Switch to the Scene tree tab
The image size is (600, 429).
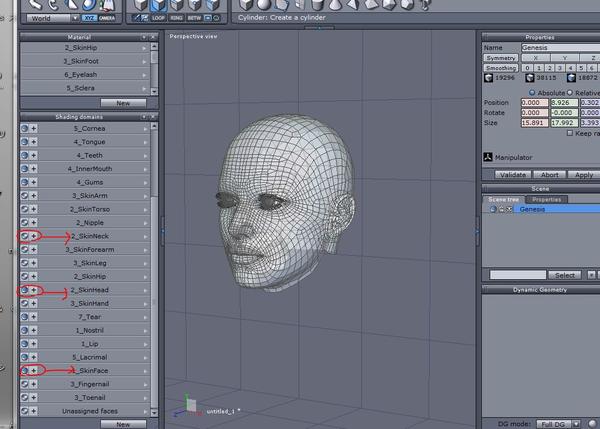[502, 199]
